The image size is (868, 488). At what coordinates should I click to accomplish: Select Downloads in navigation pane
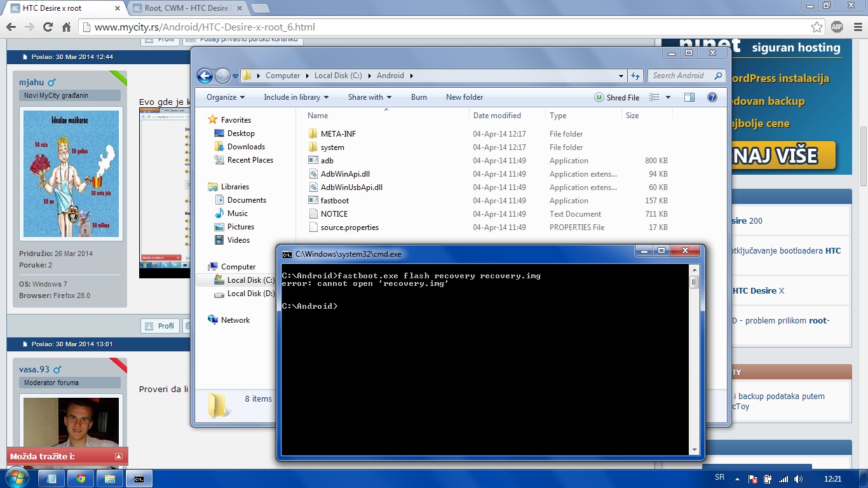pos(239,147)
